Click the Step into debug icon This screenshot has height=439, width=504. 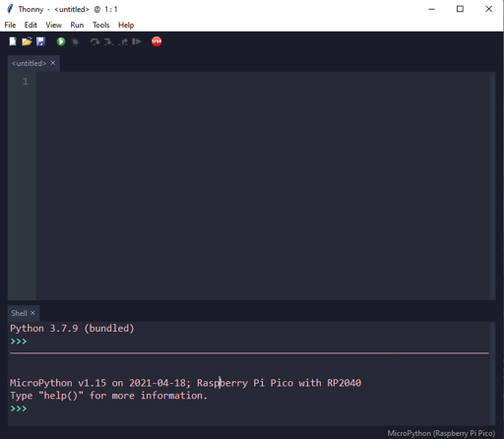tap(108, 41)
